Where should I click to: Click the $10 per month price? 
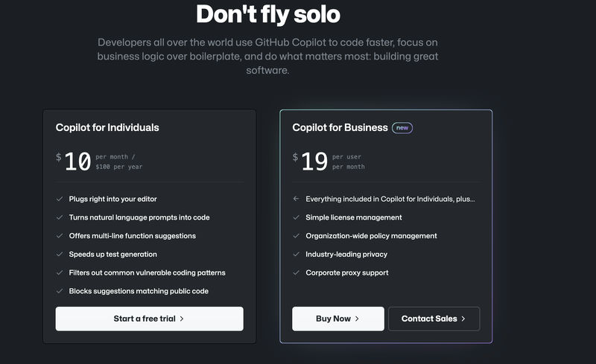[99, 162]
